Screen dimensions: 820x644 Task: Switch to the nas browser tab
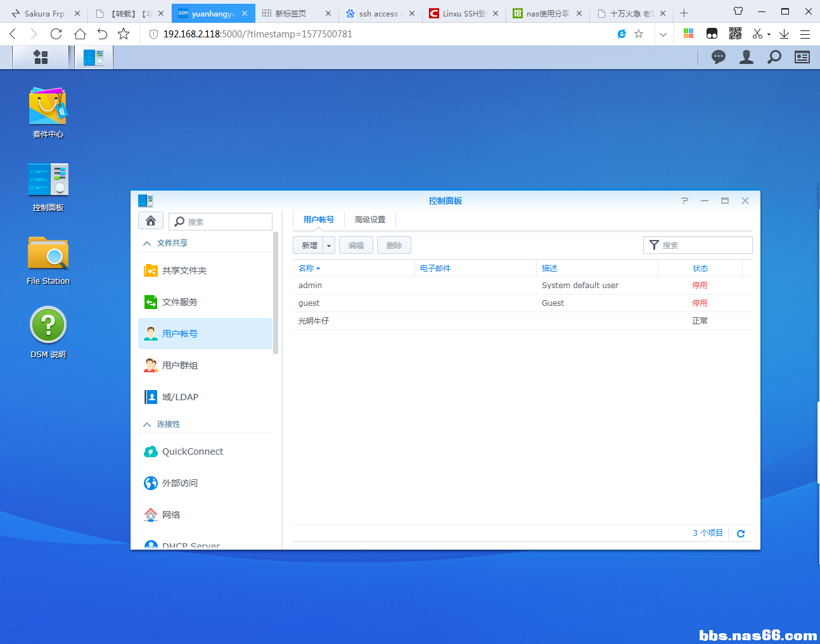point(547,13)
